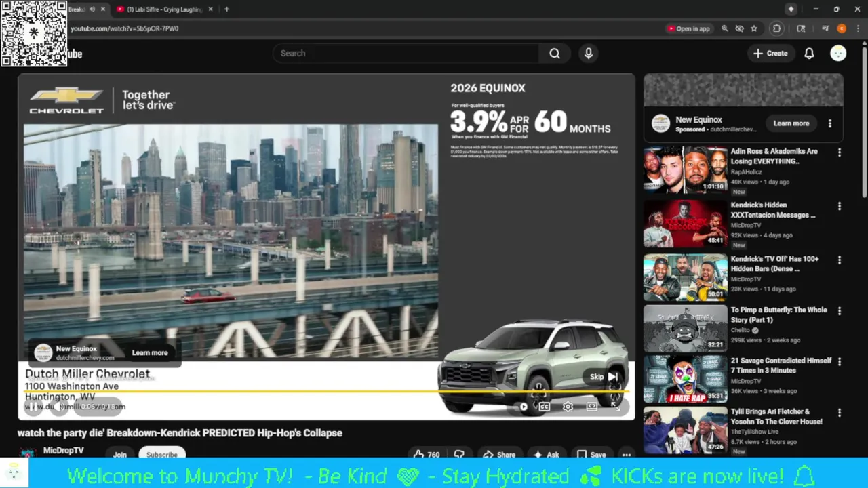Subscribe to MicDropTV
The width and height of the screenshot is (868, 488).
click(162, 455)
